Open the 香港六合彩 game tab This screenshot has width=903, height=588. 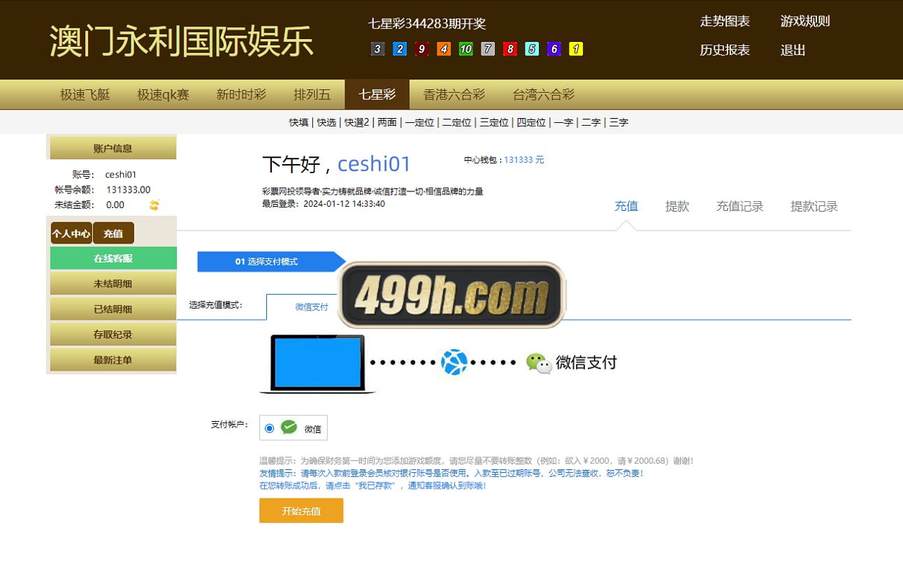pos(454,94)
